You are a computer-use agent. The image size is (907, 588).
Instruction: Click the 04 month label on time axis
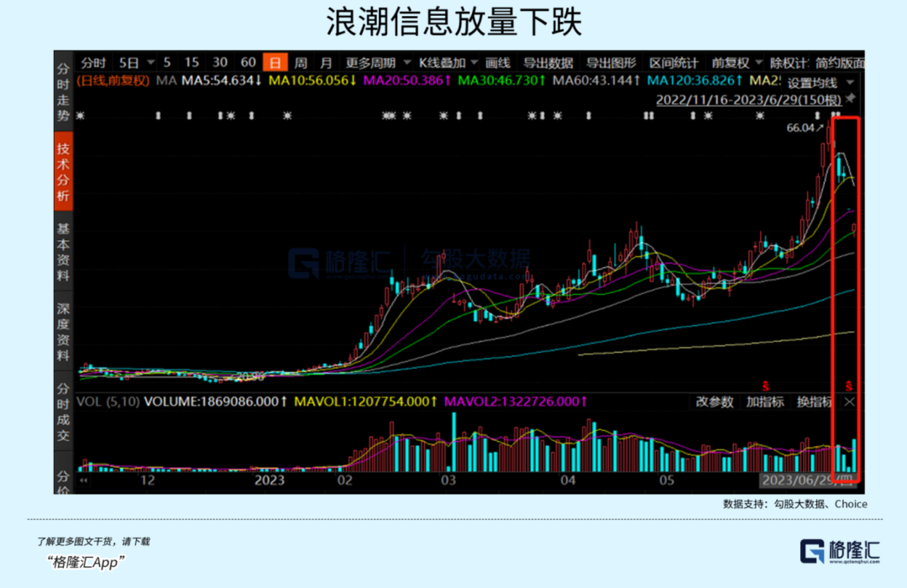click(x=568, y=480)
